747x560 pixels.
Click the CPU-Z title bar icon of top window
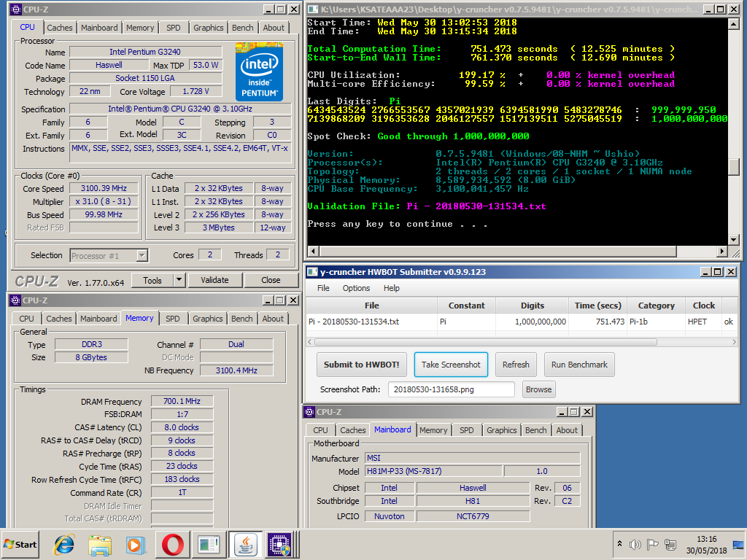tap(16, 9)
